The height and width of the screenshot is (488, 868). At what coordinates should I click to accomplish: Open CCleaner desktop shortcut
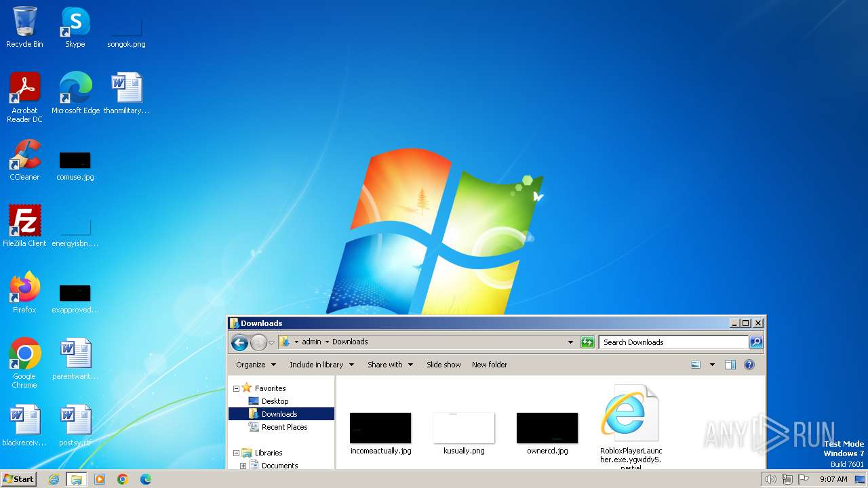24,160
